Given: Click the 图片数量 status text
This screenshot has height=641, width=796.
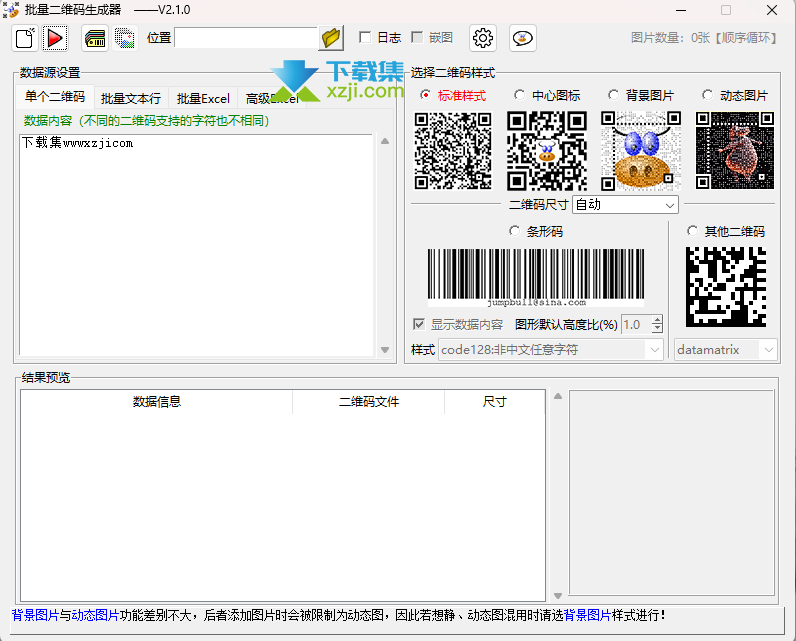Looking at the screenshot, I should click(x=704, y=38).
